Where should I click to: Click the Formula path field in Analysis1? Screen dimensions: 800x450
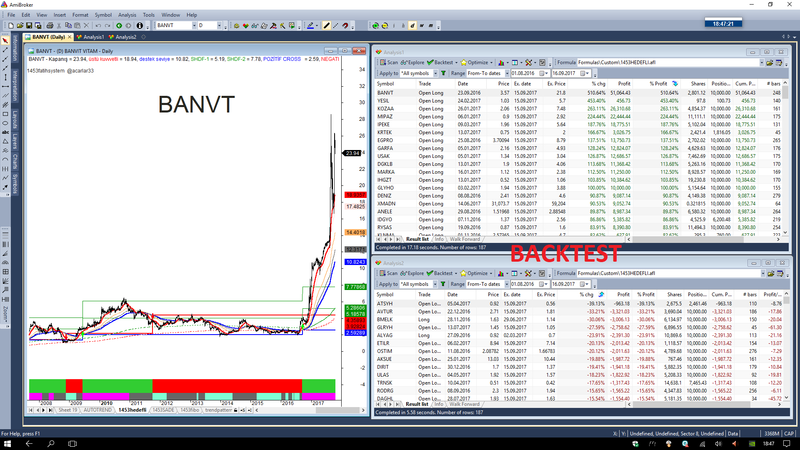pyautogui.click(x=668, y=62)
